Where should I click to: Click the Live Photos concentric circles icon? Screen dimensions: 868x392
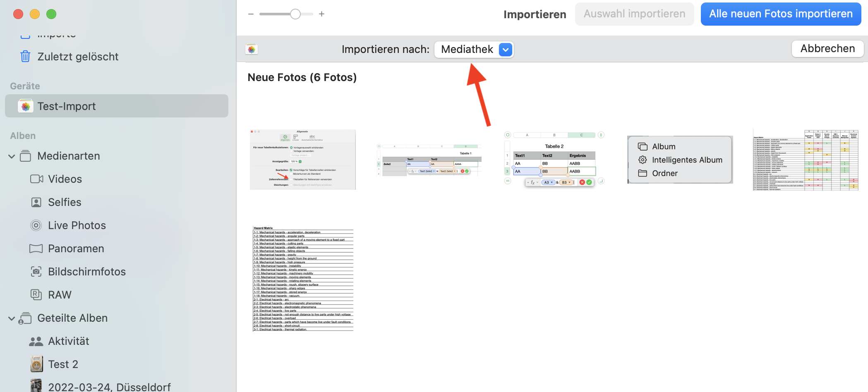click(x=36, y=225)
